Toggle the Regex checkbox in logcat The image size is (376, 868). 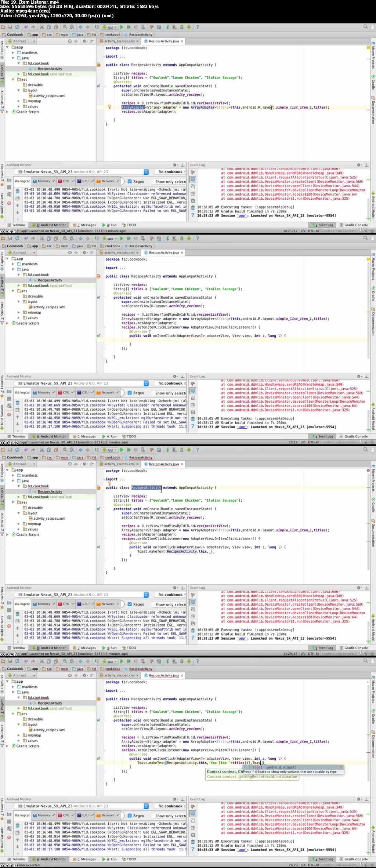coord(130,181)
